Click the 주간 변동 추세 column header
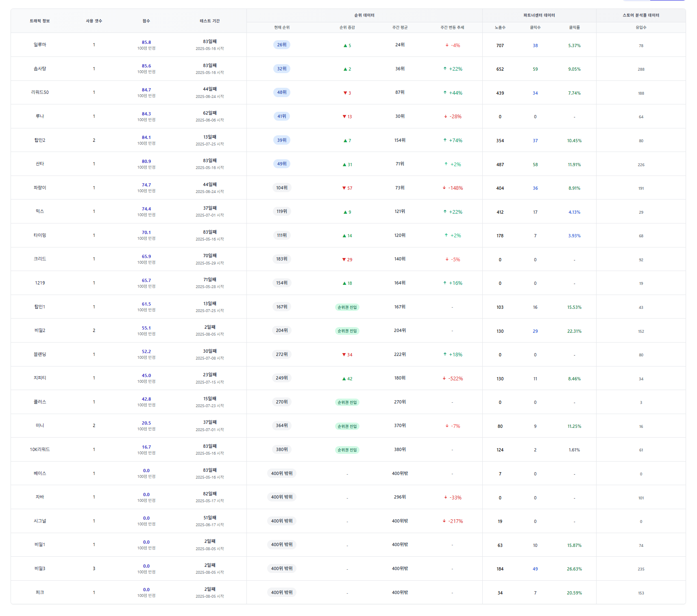Screen dimensions: 697x616 tap(452, 27)
